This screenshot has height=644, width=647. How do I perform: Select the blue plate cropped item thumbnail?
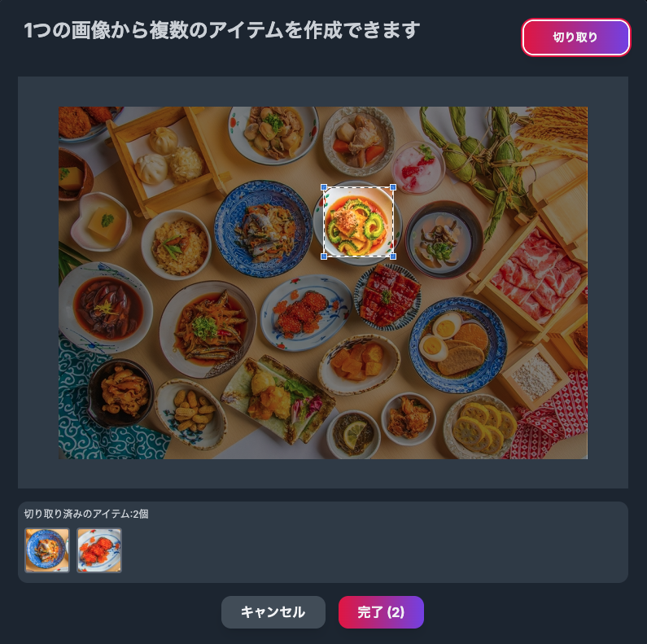pos(47,550)
